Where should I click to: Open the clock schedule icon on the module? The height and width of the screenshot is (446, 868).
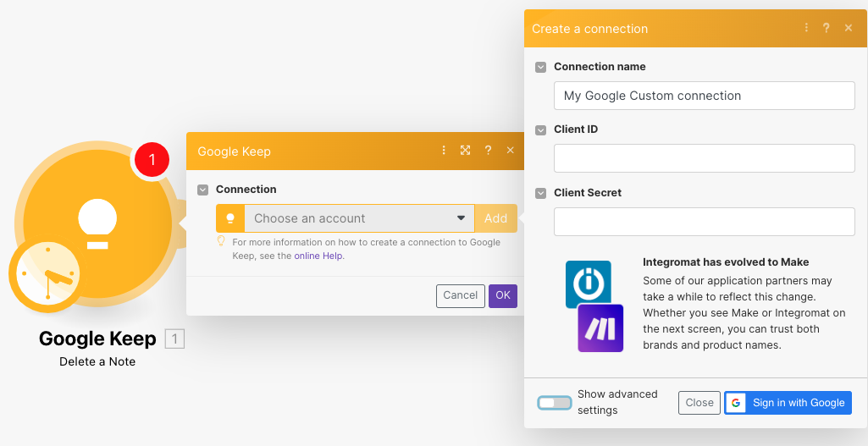click(x=48, y=273)
